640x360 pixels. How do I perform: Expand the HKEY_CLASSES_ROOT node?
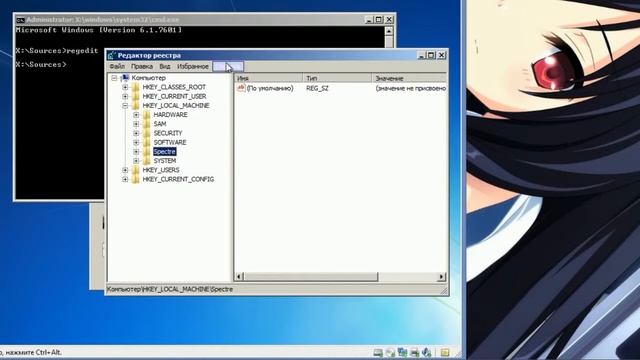(125, 87)
